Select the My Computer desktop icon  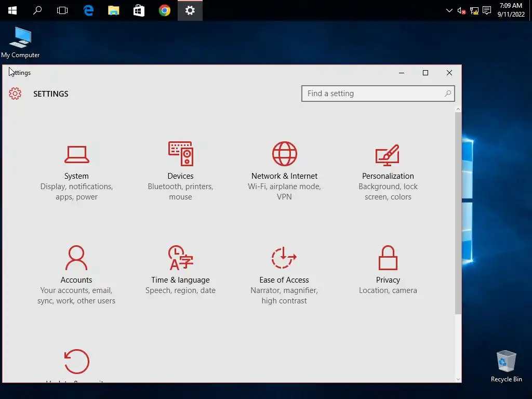pyautogui.click(x=20, y=43)
